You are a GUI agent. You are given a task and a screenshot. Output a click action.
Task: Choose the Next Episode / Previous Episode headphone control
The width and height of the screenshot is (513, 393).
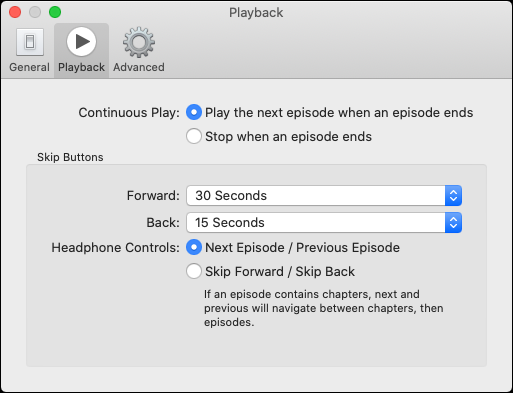(x=194, y=247)
